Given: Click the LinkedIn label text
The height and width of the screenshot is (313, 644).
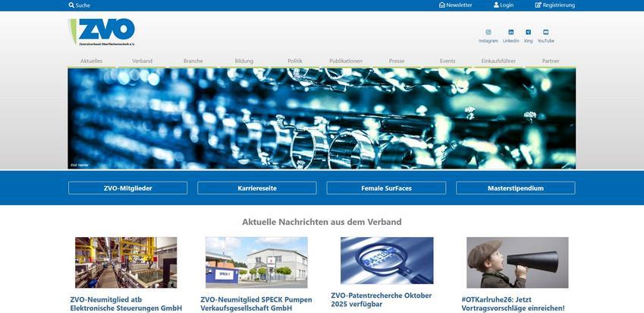Looking at the screenshot, I should point(511,41).
